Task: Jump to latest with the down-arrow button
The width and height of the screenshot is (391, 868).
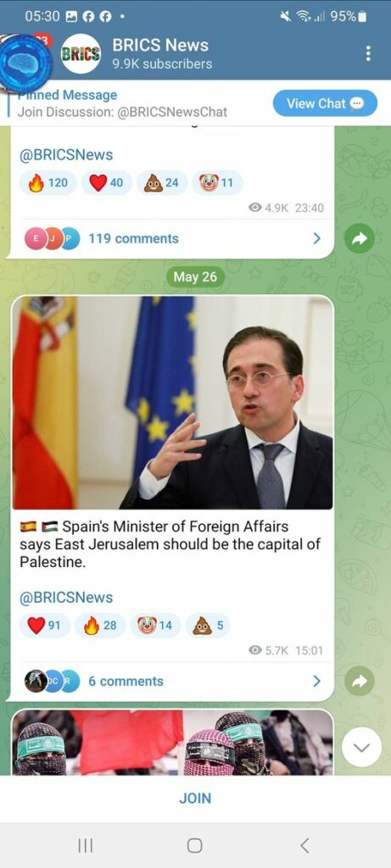Action: [361, 748]
